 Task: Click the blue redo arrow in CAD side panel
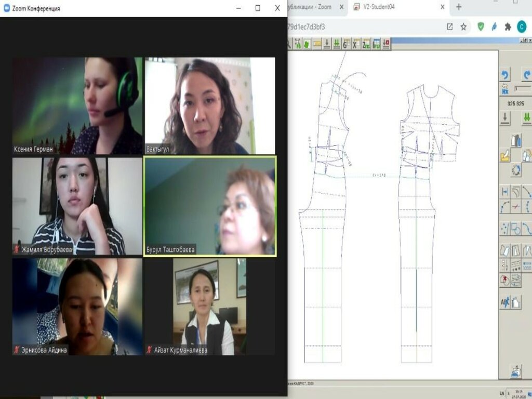pyautogui.click(x=527, y=75)
